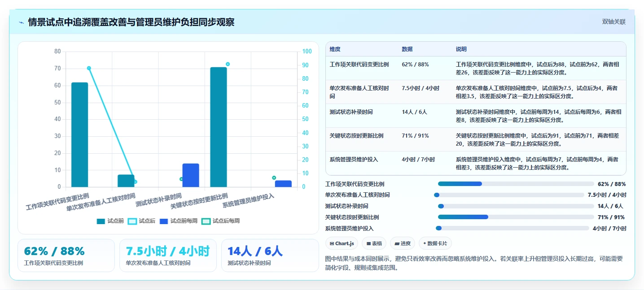Click table row label 测试状态补录时间
644x290 pixels.
click(x=351, y=112)
